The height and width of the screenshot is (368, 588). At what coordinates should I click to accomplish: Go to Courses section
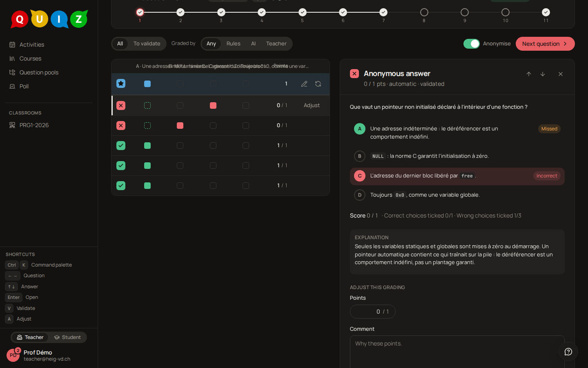click(49, 58)
